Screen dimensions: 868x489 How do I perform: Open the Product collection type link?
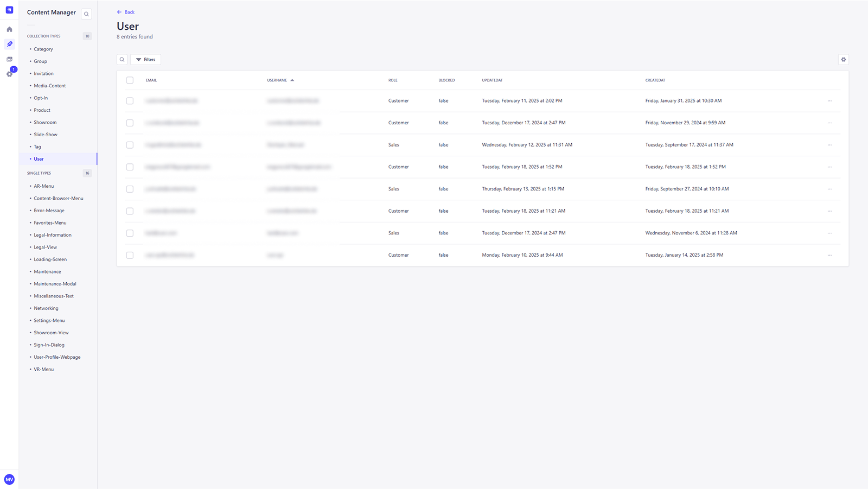click(x=41, y=110)
